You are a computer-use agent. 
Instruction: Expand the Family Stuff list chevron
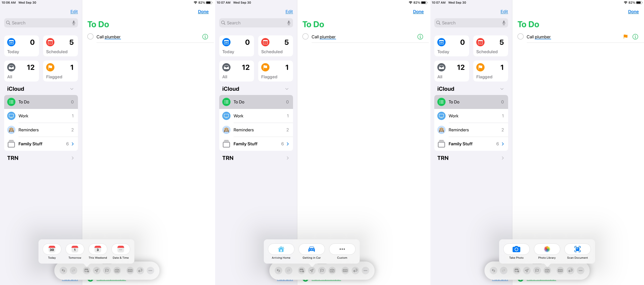click(x=73, y=144)
